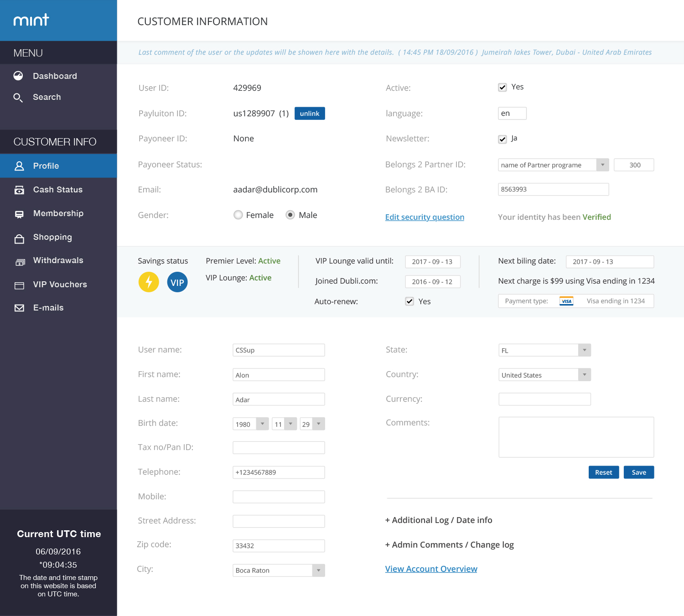Click the User ID value 429969
684x616 pixels.
tap(247, 88)
